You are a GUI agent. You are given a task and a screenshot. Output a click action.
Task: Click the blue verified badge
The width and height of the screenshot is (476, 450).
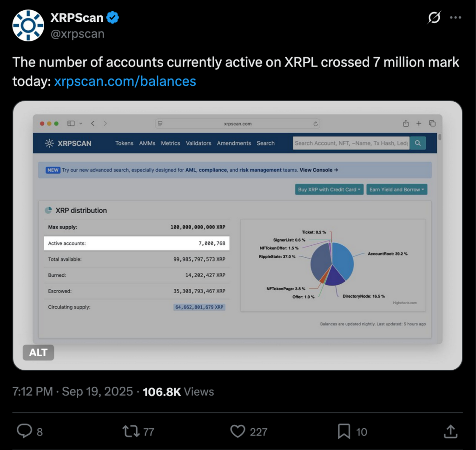[x=112, y=18]
